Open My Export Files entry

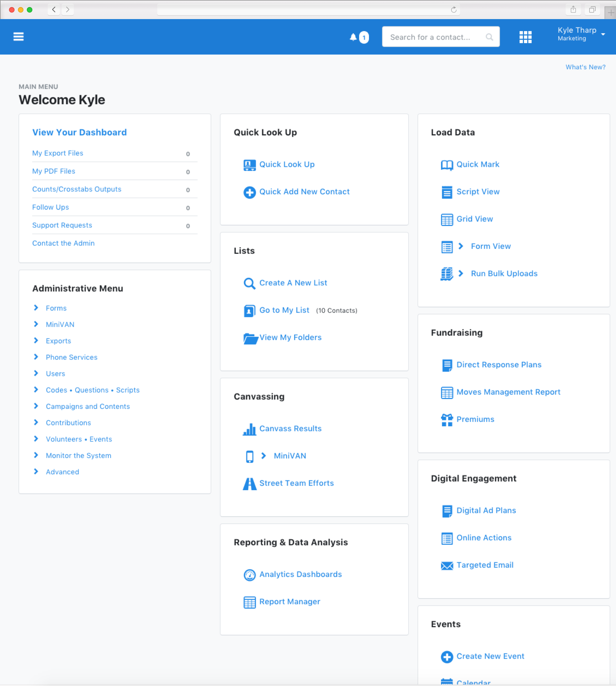[x=58, y=153]
